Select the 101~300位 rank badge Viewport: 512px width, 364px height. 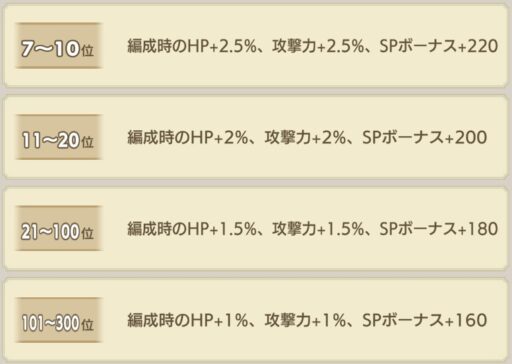coord(59,320)
